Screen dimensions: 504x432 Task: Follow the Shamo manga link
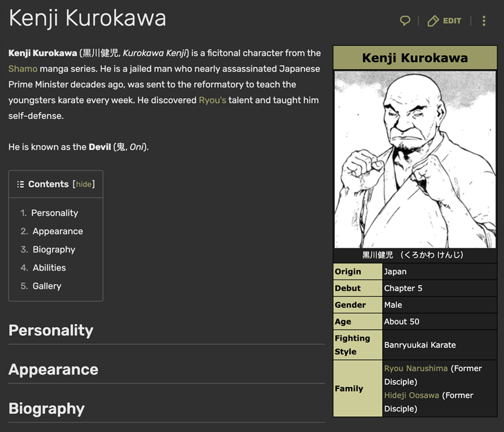click(x=23, y=68)
